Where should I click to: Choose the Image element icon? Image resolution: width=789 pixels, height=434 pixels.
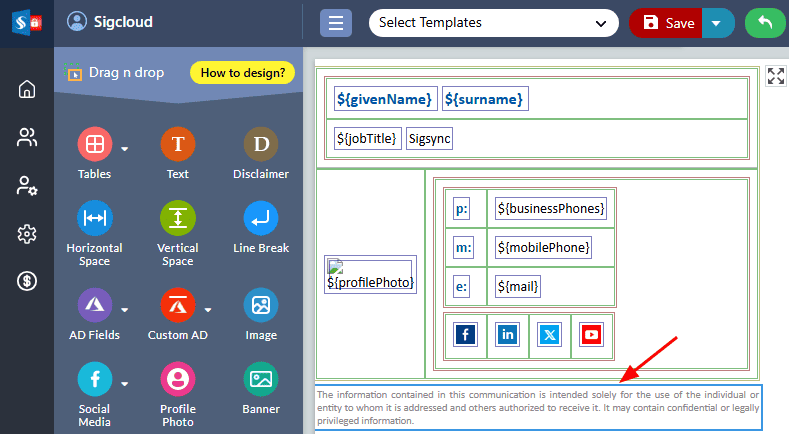click(261, 305)
